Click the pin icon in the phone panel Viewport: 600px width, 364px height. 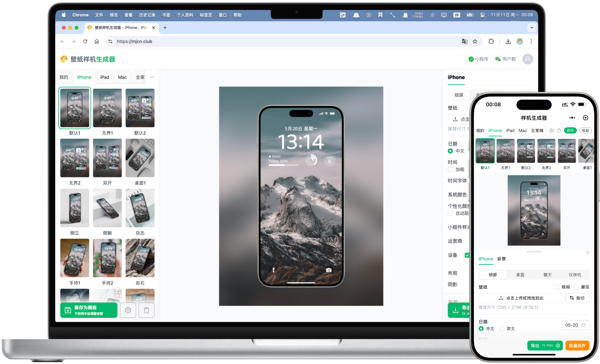[587, 253]
